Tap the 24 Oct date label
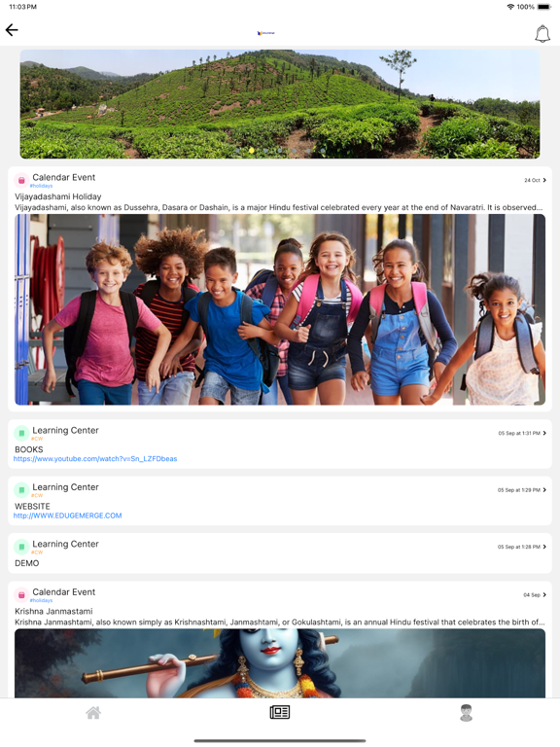This screenshot has width=560, height=747. click(532, 180)
